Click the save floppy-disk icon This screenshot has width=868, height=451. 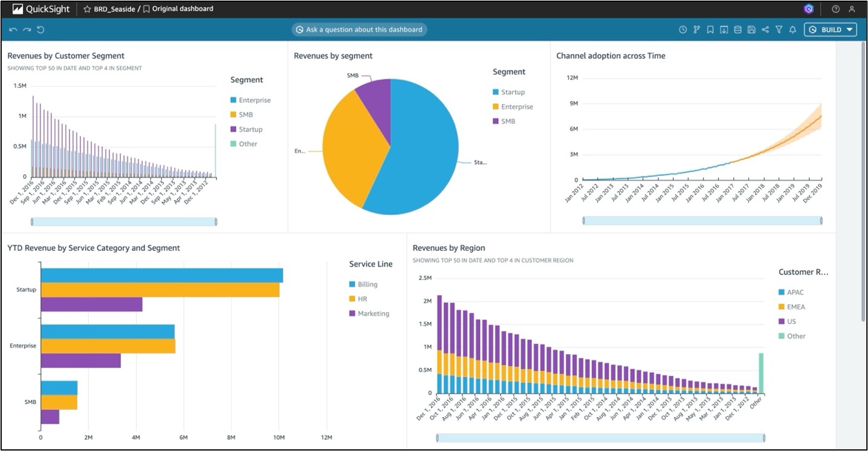coord(751,30)
